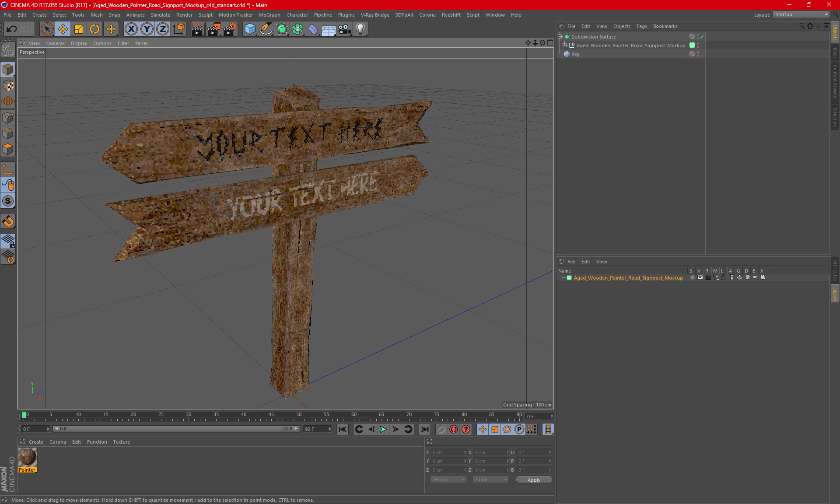Click the Apply button

tap(534, 480)
